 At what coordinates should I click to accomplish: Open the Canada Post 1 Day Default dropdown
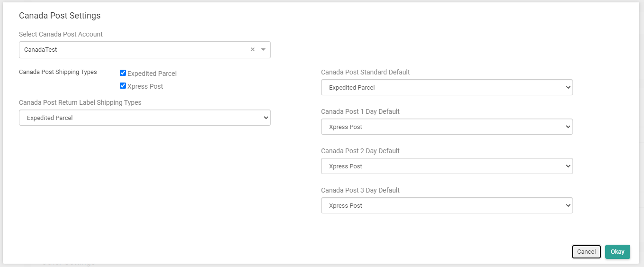coord(447,127)
